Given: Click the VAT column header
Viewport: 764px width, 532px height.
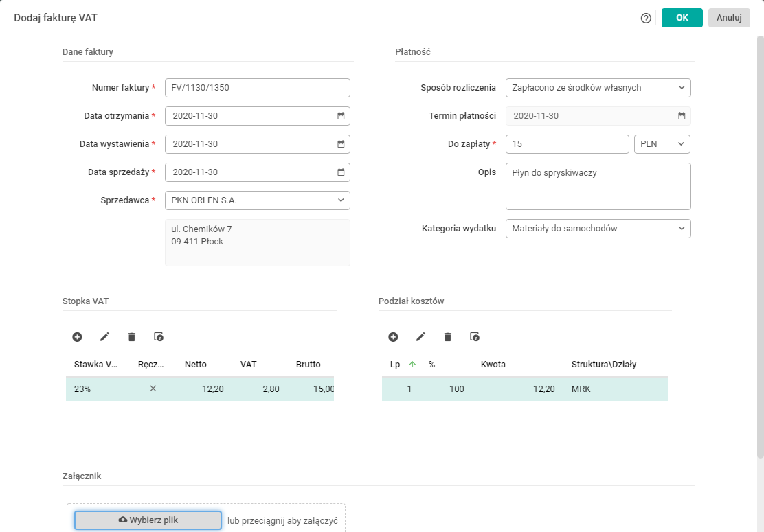Looking at the screenshot, I should [x=248, y=364].
